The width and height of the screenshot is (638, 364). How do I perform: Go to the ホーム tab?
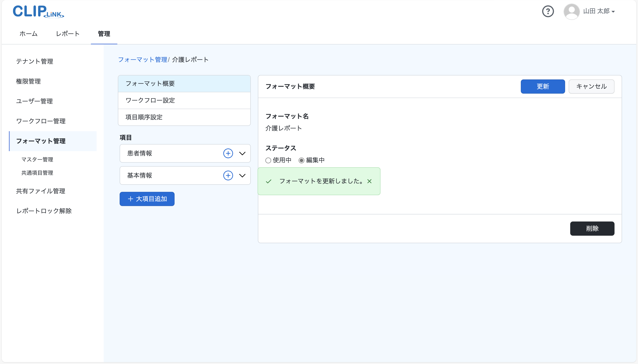(x=29, y=34)
